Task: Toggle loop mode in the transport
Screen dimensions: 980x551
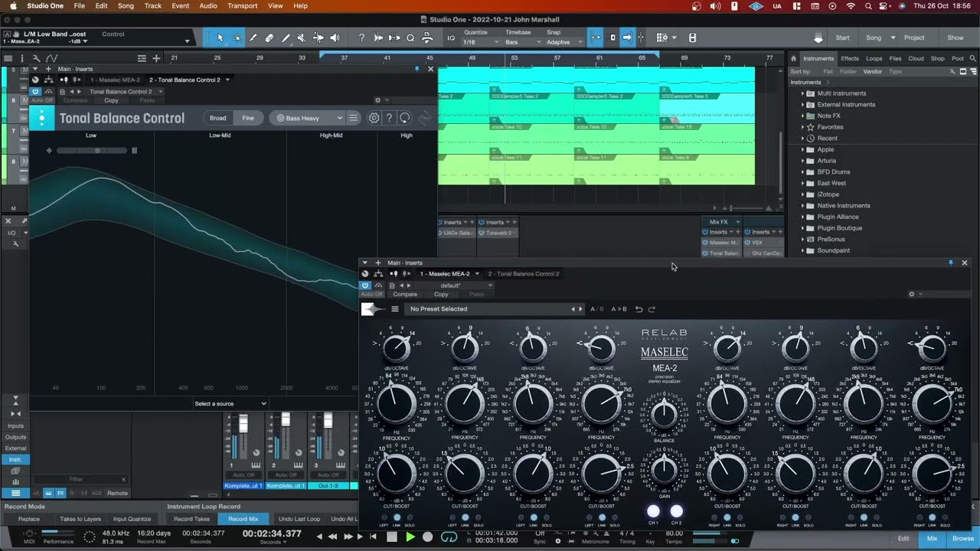Action: [449, 536]
